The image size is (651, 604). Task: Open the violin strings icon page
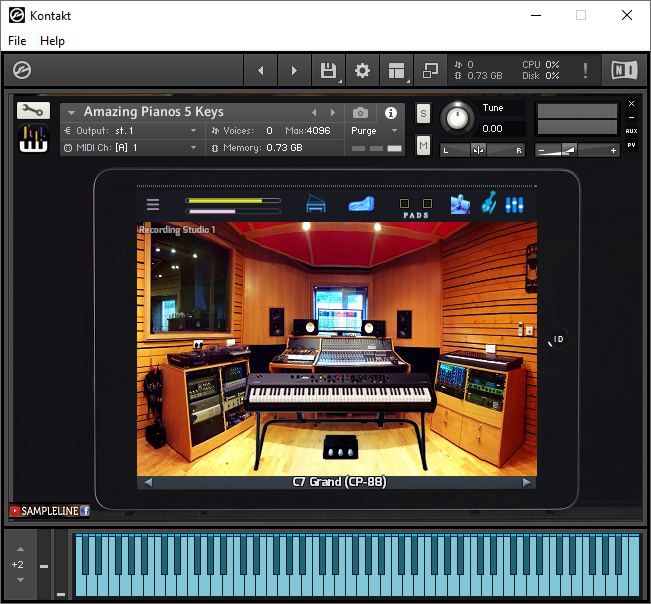(489, 203)
